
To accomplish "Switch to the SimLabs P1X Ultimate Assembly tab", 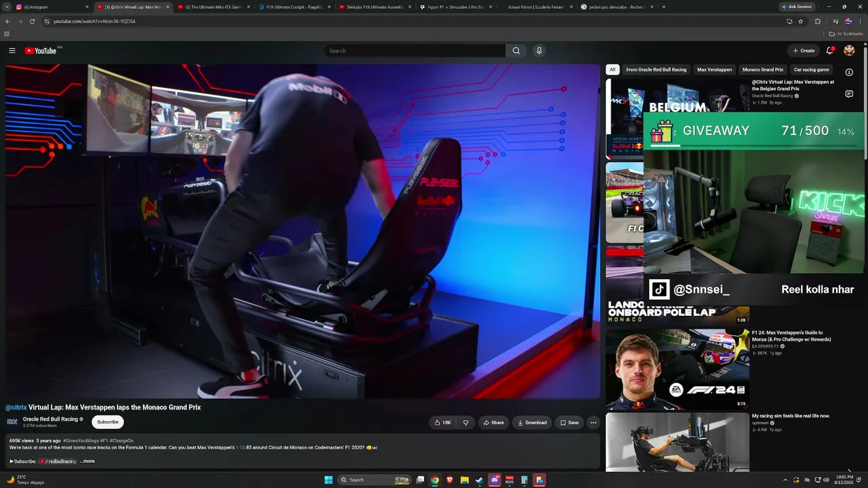I will coord(374,7).
